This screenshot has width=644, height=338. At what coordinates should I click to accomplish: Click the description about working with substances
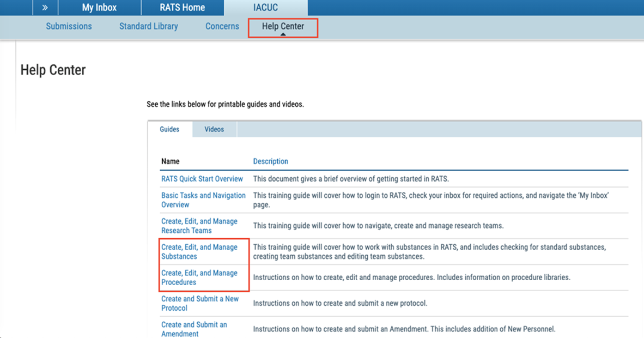[430, 252]
